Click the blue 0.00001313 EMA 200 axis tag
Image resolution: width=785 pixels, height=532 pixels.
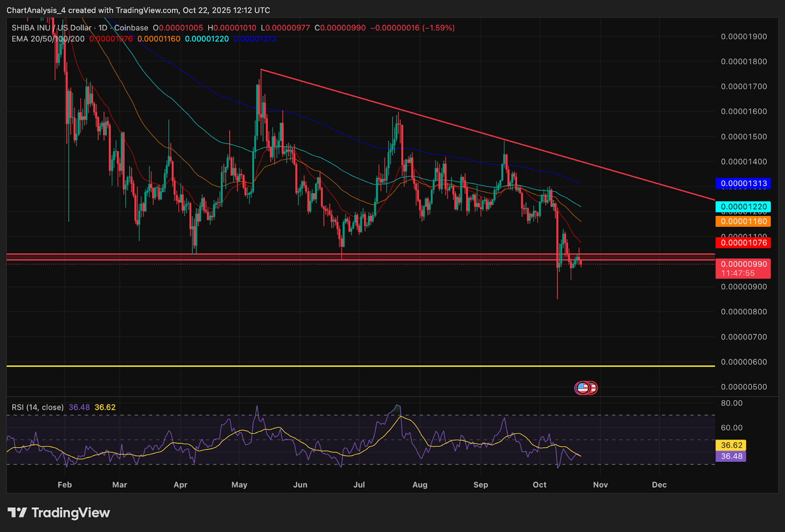(743, 184)
